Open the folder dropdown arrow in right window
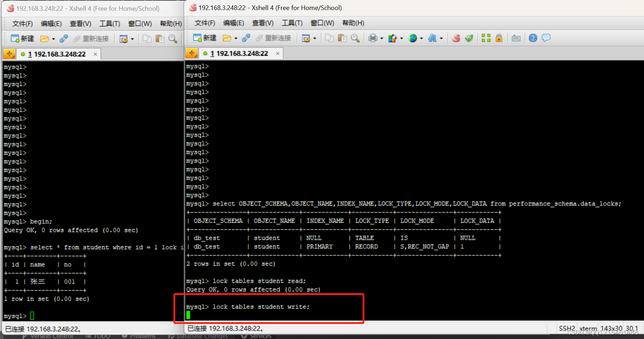The image size is (644, 339). pyautogui.click(x=236, y=38)
